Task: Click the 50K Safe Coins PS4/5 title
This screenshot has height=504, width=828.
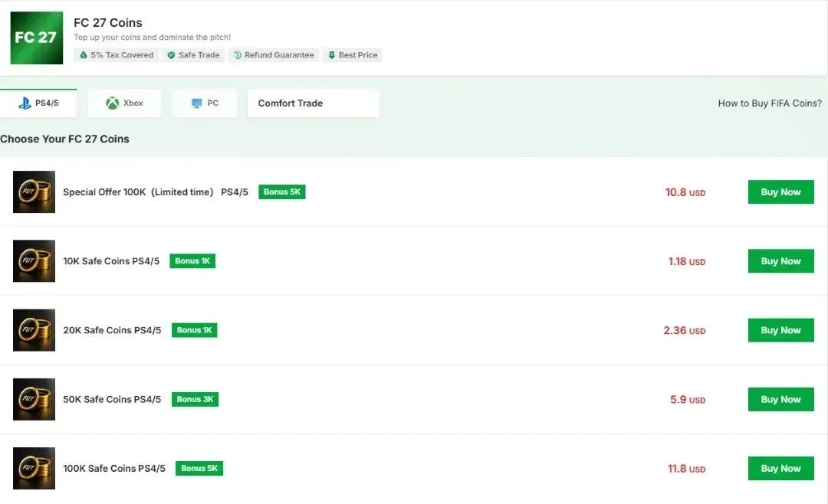Action: 112,400
